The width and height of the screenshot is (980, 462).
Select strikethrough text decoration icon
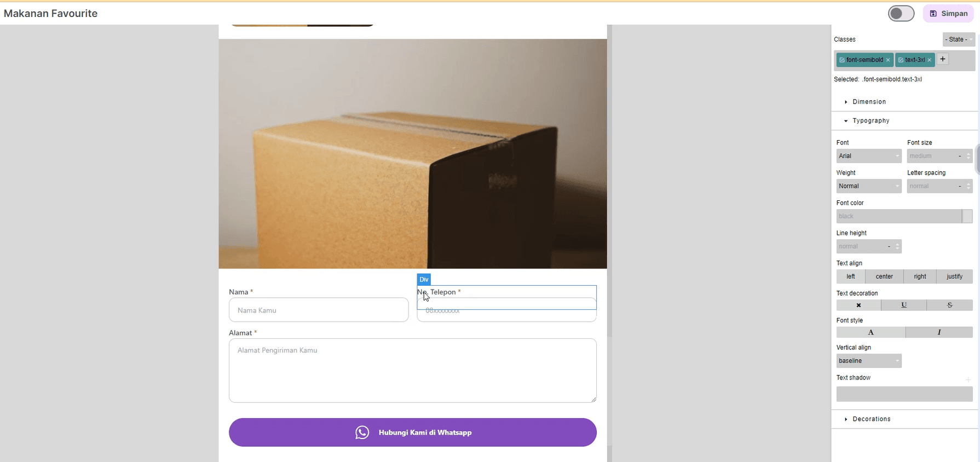[x=949, y=305]
